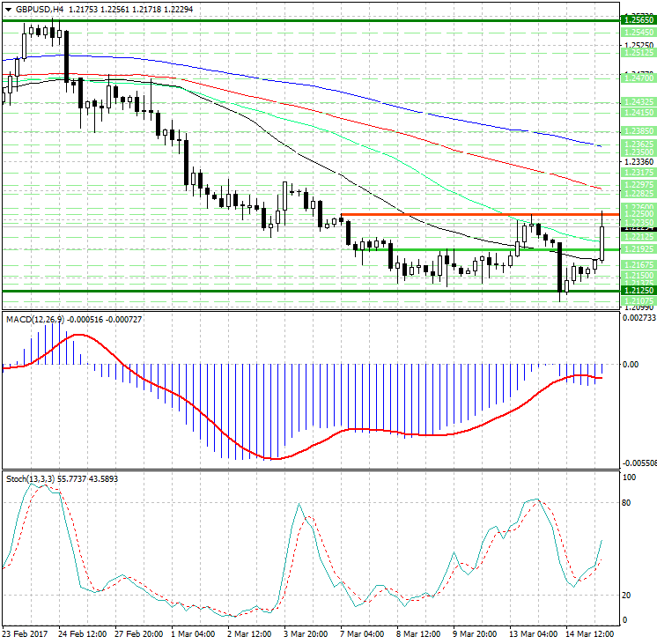Viewport: 657px width, 644px height.
Task: Click the 8 Mar 12:00 time label
Action: 418,633
